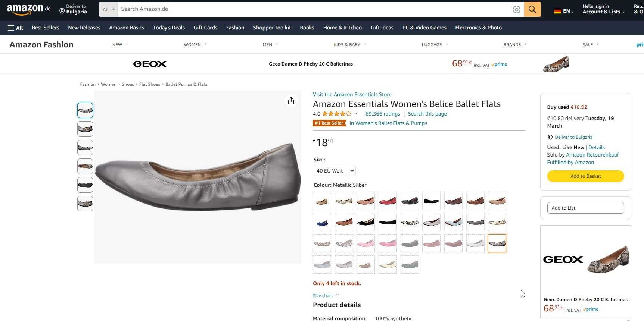Select the red shoe colour swatch
This screenshot has width=644, height=321.
point(388,201)
